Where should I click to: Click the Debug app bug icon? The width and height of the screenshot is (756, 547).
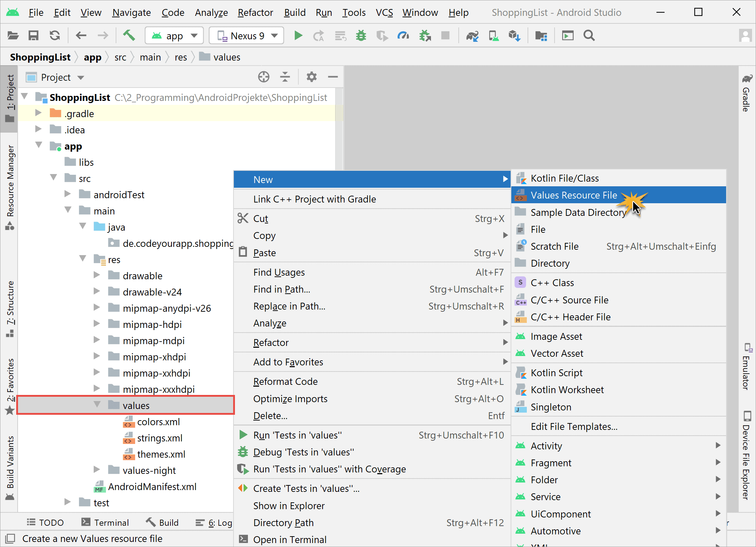point(361,35)
